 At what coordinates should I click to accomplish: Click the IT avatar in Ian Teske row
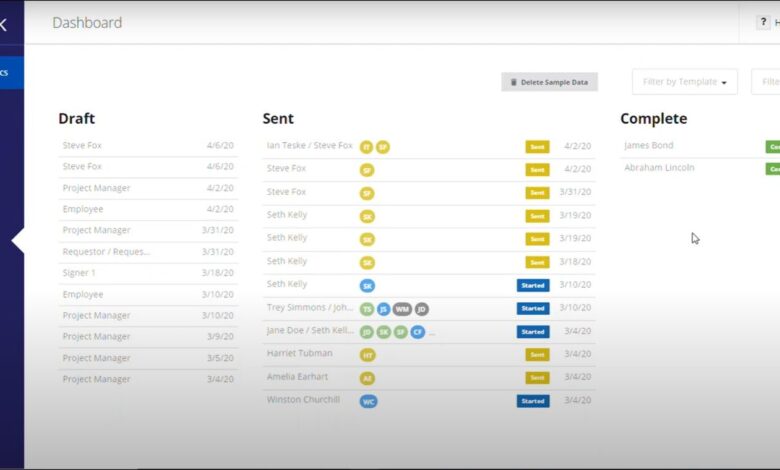tap(367, 147)
